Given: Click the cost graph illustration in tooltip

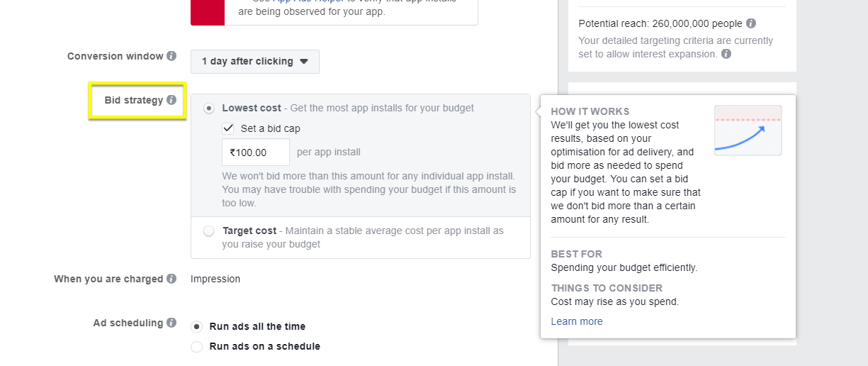Looking at the screenshot, I should (x=748, y=130).
